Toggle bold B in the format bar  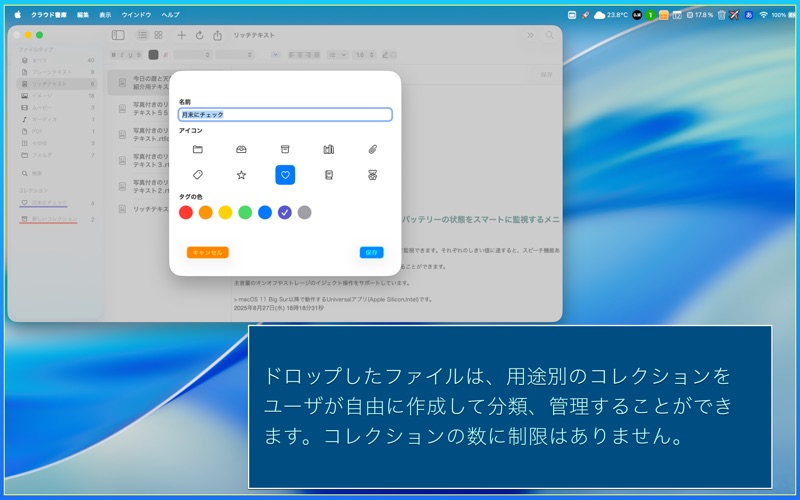click(x=113, y=55)
